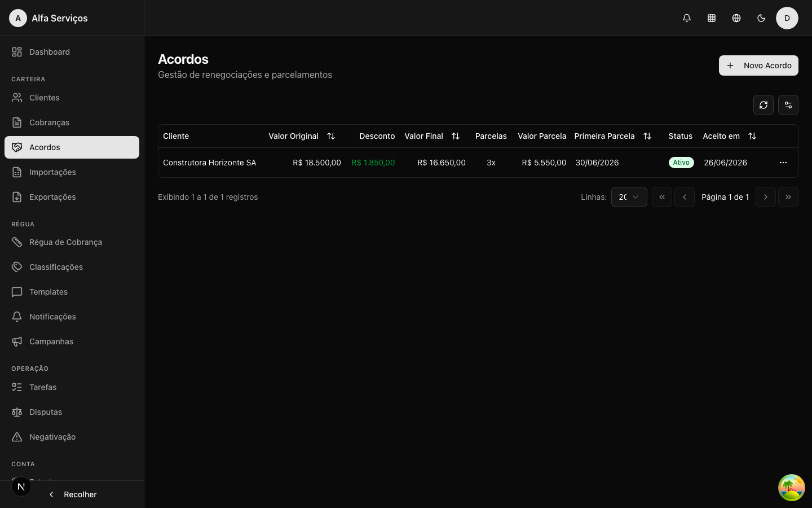
Task: Select the Construtora Horizonte SA row
Action: pyautogui.click(x=478, y=163)
